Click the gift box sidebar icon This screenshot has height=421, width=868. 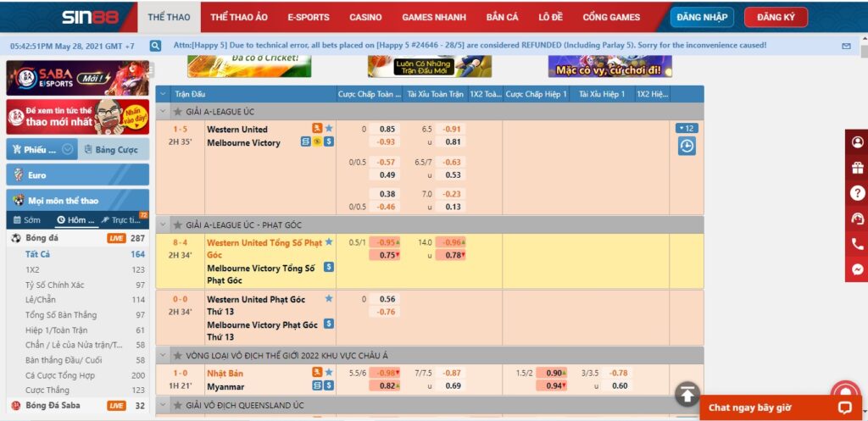point(857,167)
